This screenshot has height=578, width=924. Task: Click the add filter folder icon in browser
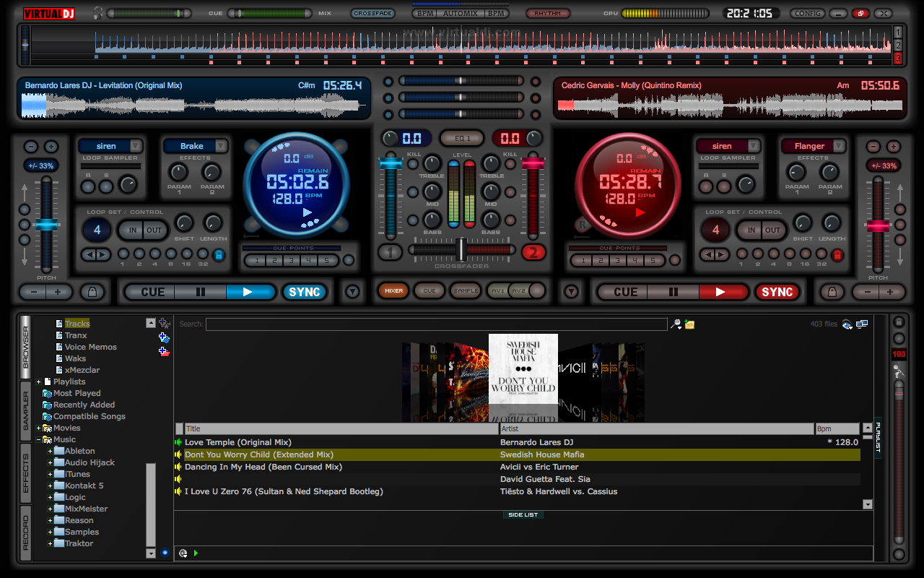click(165, 337)
